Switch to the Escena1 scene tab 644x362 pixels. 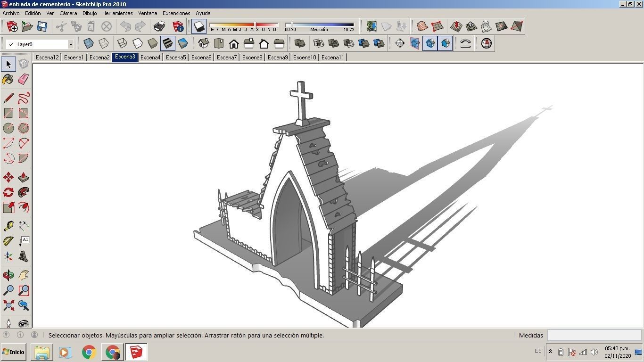pyautogui.click(x=74, y=58)
